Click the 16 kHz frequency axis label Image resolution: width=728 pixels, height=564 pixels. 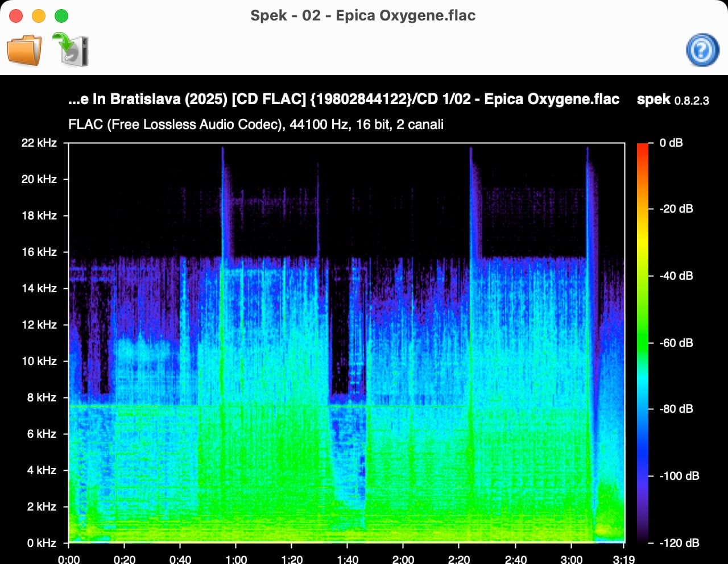point(39,252)
